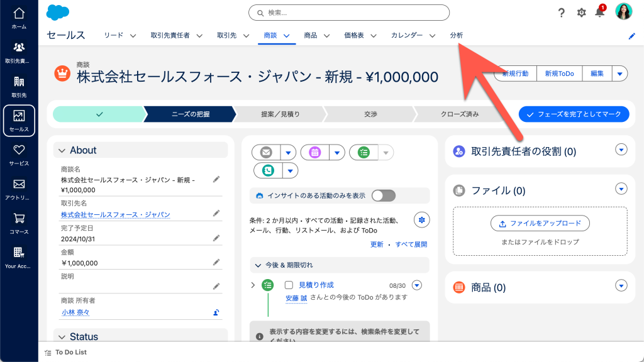The image size is (644, 362).
Task: Select the セールス sidebar icon
Action: (x=19, y=121)
